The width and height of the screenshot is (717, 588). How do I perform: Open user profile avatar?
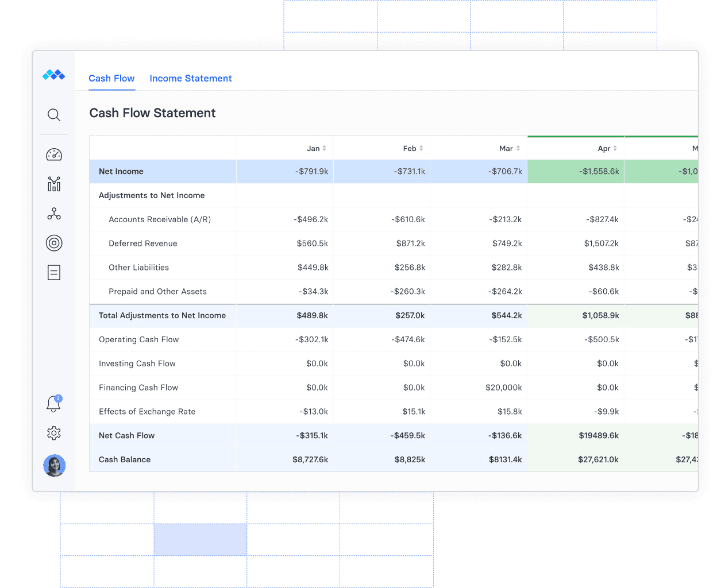pos(54,465)
